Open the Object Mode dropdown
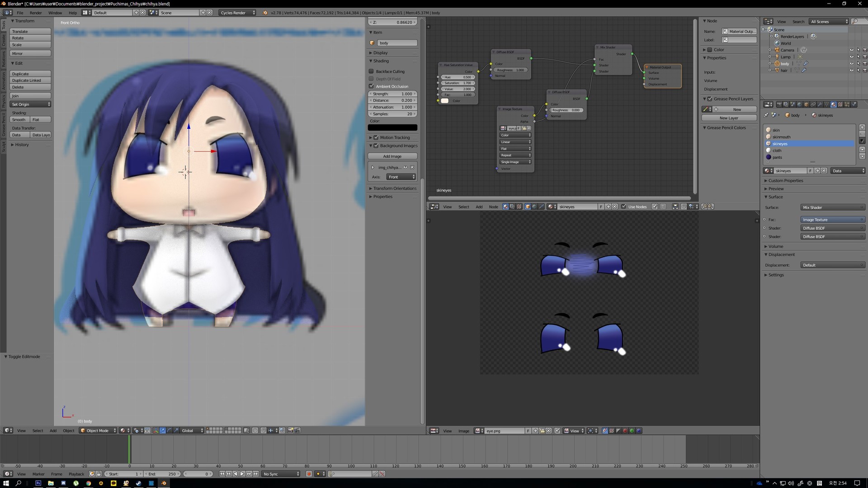 click(97, 431)
